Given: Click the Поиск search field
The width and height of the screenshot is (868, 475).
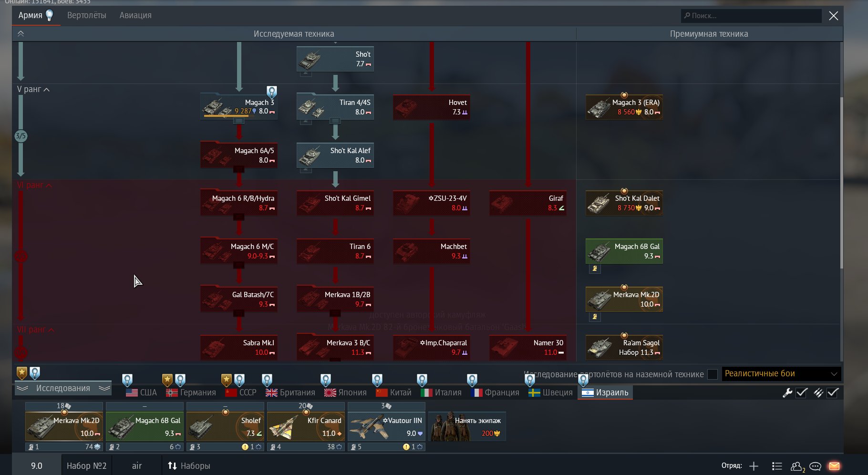Looking at the screenshot, I should pos(751,16).
